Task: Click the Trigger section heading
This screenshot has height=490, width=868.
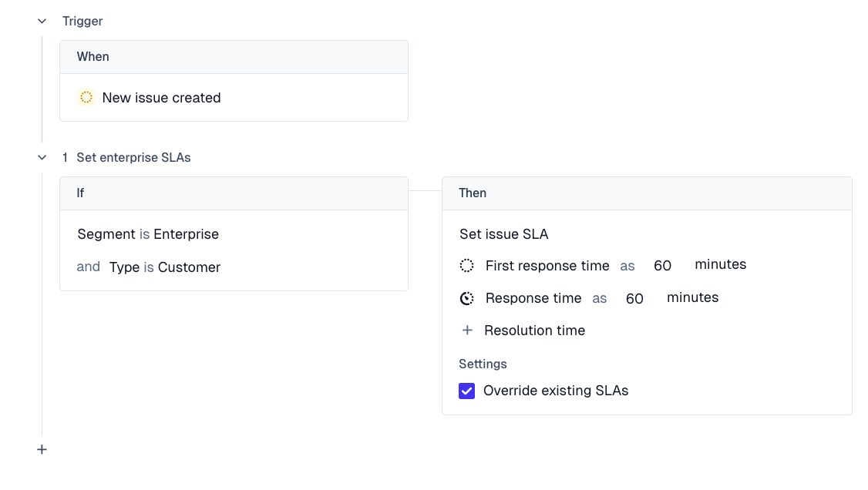Action: pos(82,22)
